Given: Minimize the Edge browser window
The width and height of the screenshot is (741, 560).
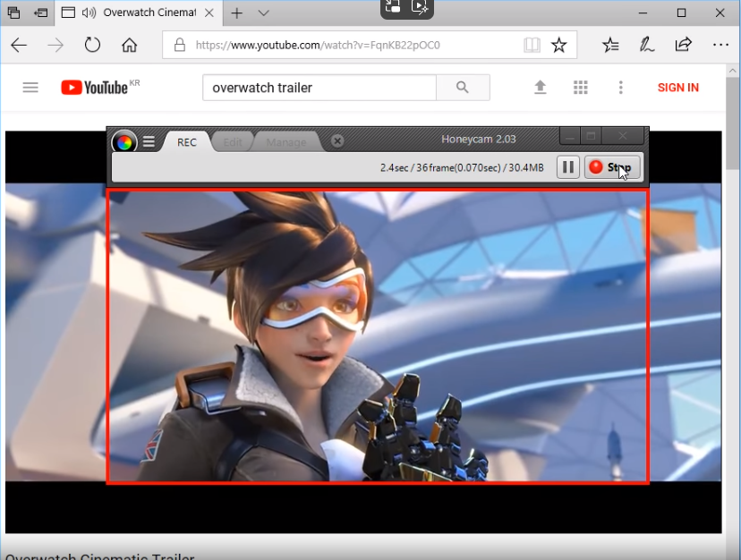Looking at the screenshot, I should [643, 13].
